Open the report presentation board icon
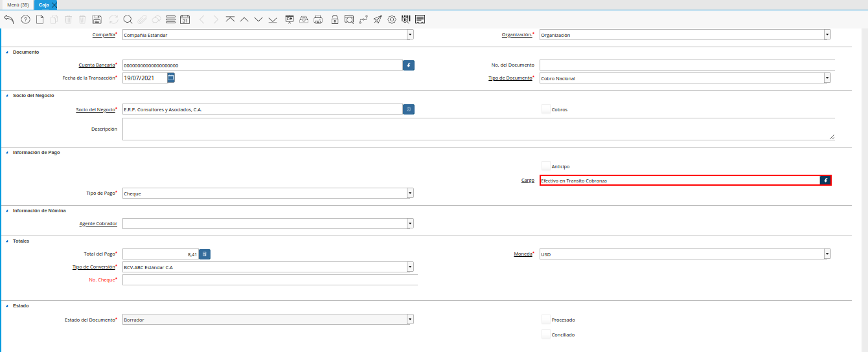The width and height of the screenshot is (868, 352). point(290,19)
